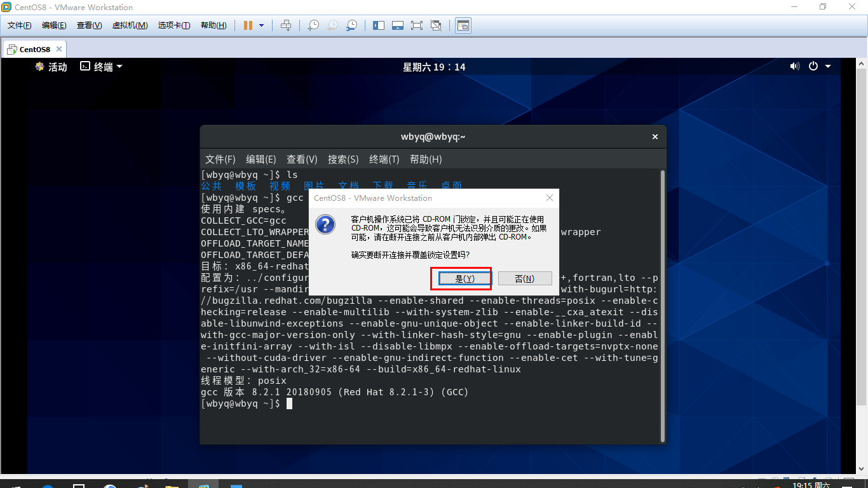Take a snapshot of this virtual machine

pos(313,25)
